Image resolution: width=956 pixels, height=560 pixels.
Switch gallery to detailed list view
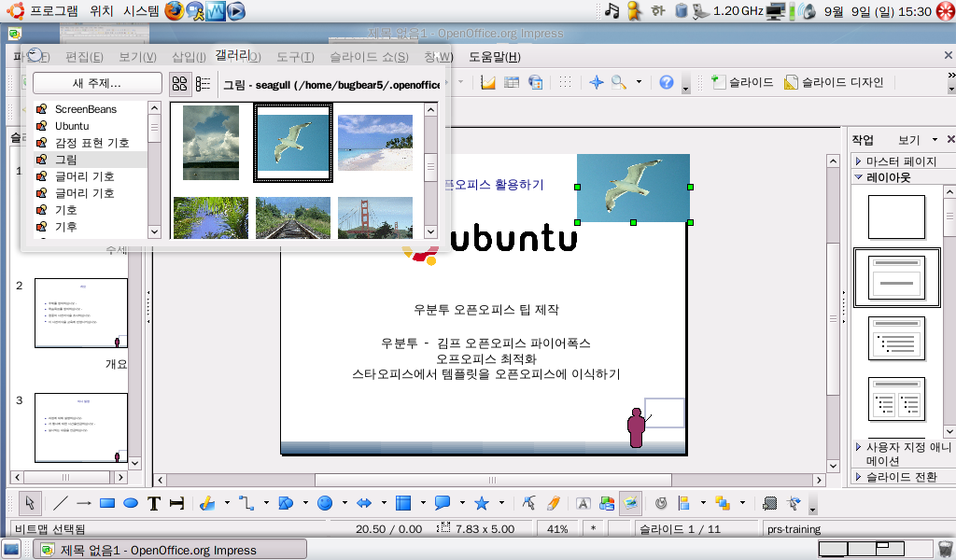pos(203,83)
